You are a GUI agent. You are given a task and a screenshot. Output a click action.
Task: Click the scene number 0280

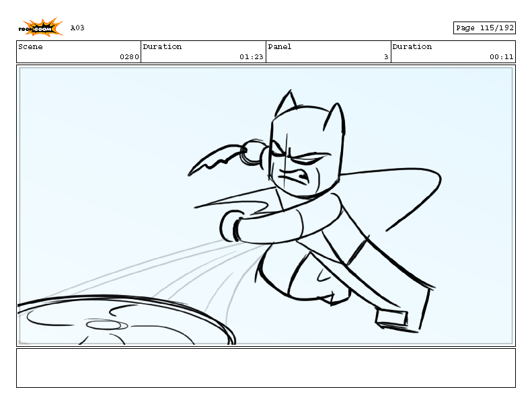pyautogui.click(x=129, y=57)
